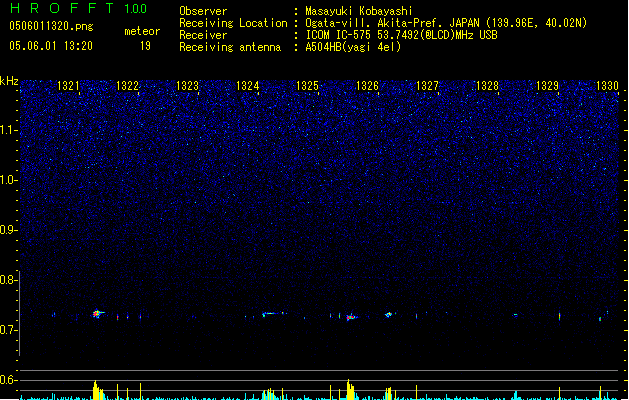Click time marker 1321
Screen dimensions: 629x400
coord(68,86)
